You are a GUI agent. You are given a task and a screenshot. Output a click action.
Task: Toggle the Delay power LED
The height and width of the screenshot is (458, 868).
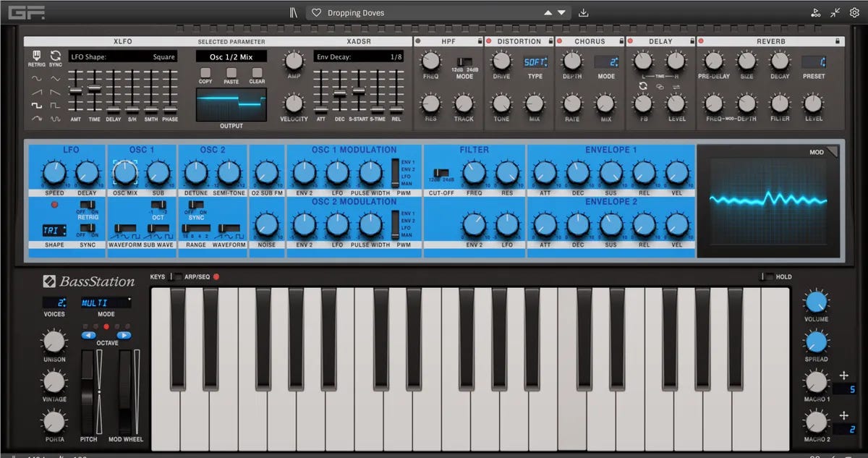(631, 41)
